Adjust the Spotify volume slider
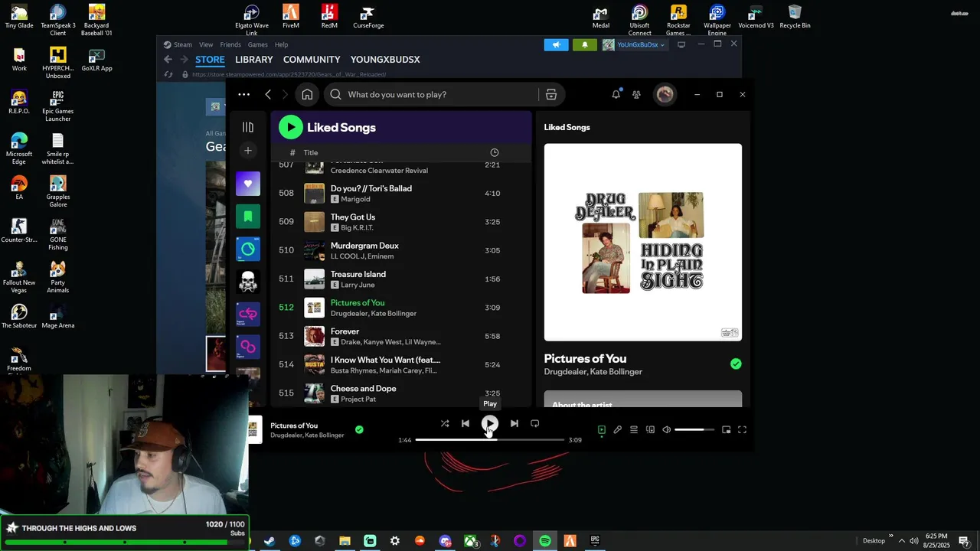Viewport: 980px width, 551px height. click(x=694, y=429)
